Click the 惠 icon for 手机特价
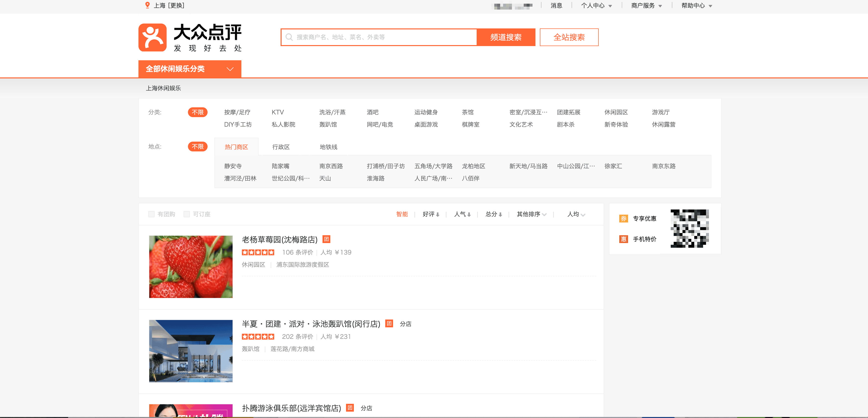Viewport: 868px width, 418px height. click(623, 239)
